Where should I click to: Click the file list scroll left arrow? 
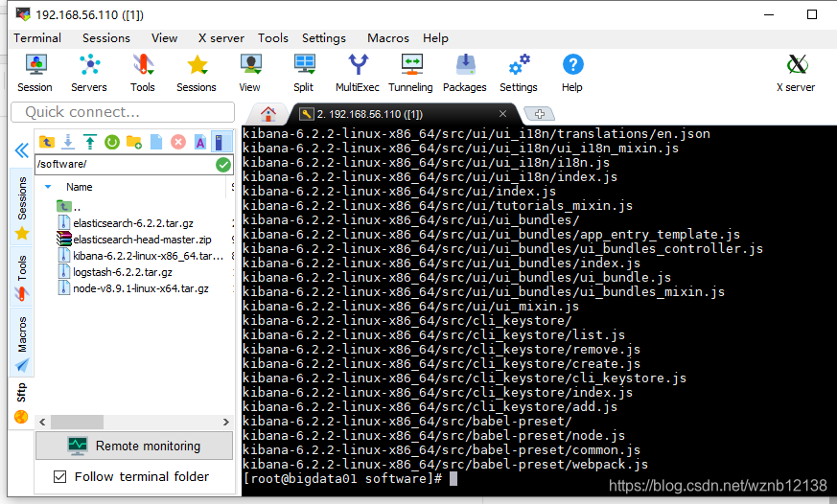(43, 422)
